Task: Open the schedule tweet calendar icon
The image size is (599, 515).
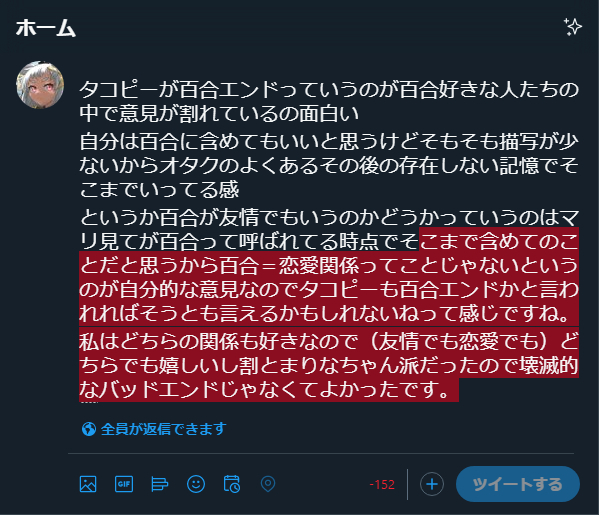Action: point(232,484)
